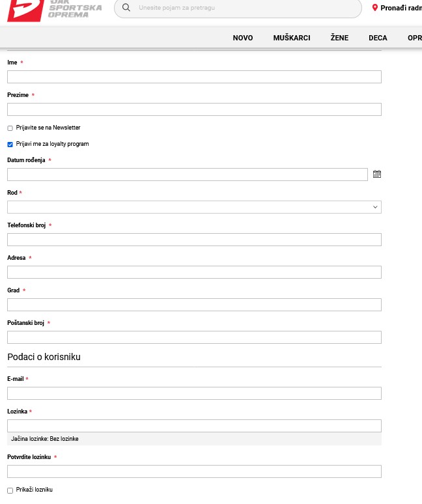Click the search magnifier icon
The image size is (422, 504).
coord(126,7)
